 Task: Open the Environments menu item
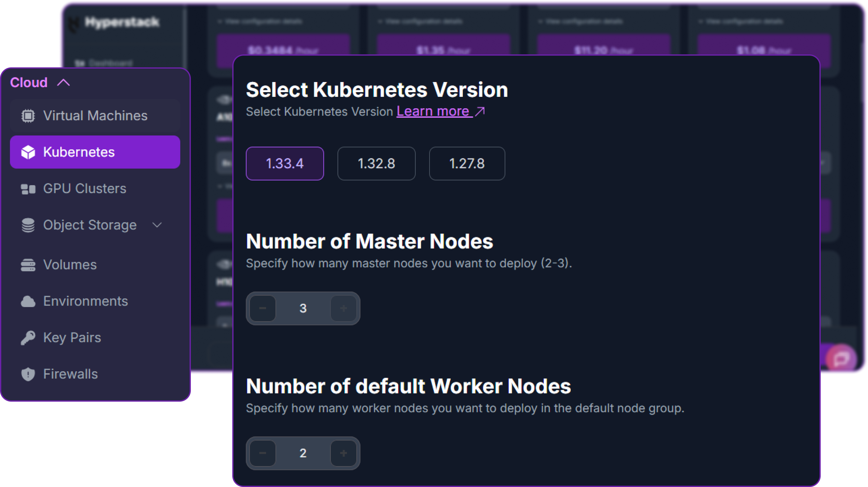tap(86, 301)
